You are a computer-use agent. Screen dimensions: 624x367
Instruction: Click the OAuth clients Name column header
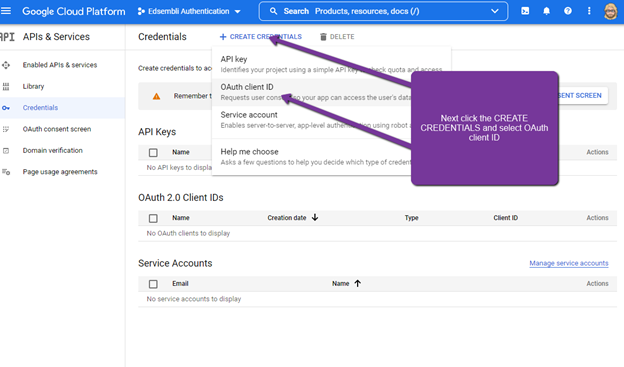coord(181,218)
